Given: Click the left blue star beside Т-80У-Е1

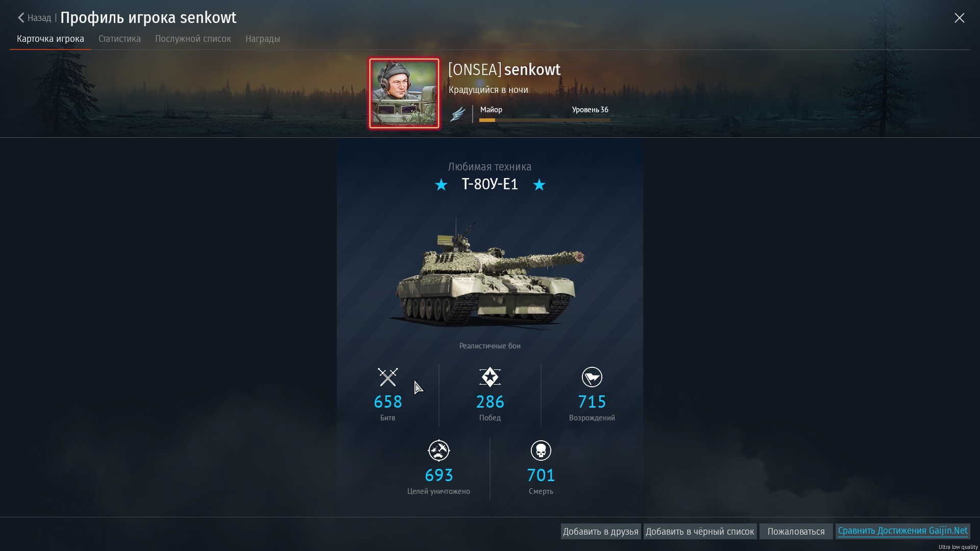Looking at the screenshot, I should point(441,185).
